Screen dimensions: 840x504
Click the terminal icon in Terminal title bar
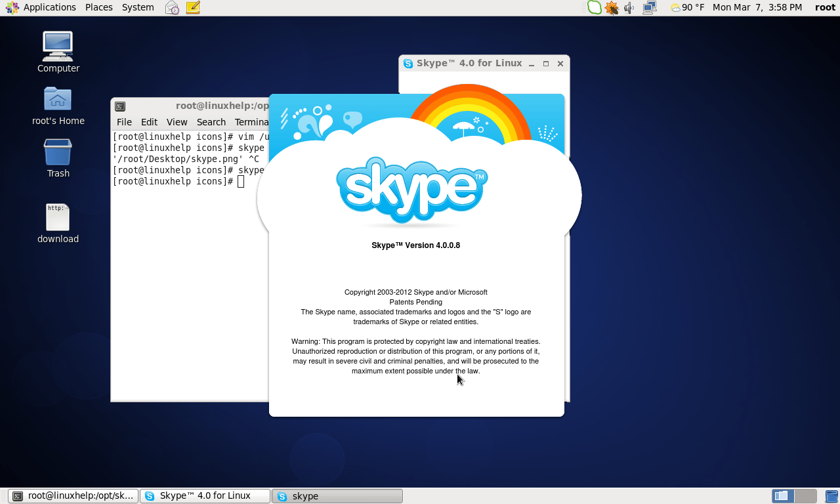click(x=120, y=106)
